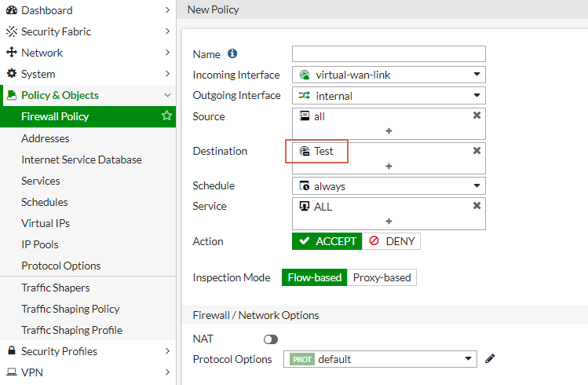Expand the Dashboard menu chevron
588x385 pixels.
168,9
